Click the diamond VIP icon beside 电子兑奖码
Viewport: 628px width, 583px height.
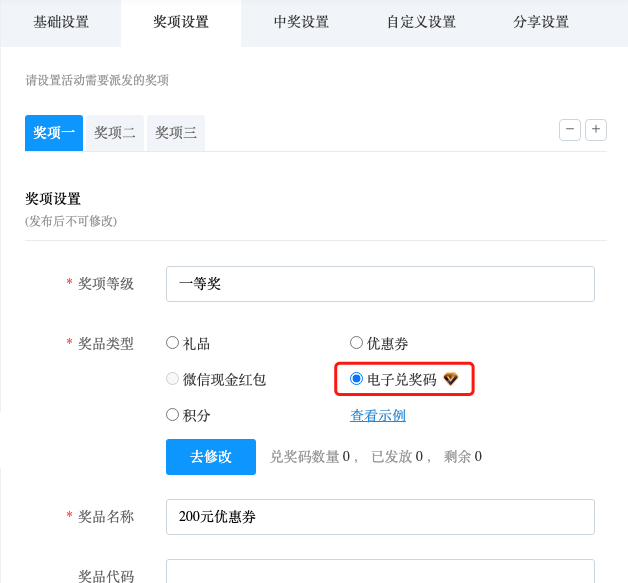pyautogui.click(x=451, y=379)
